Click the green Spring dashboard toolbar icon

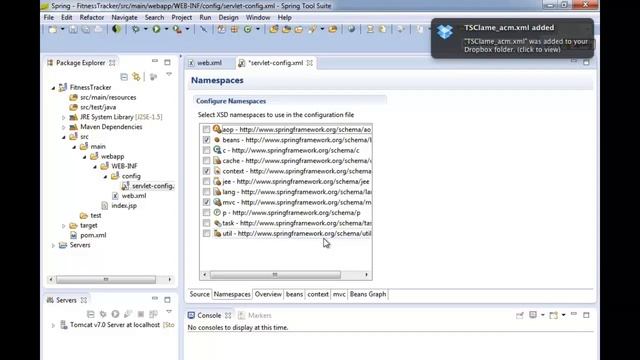[x=116, y=29]
